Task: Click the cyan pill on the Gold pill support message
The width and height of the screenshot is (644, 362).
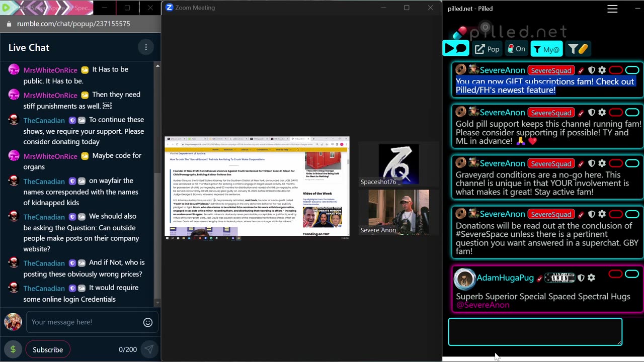Action: [x=632, y=112]
